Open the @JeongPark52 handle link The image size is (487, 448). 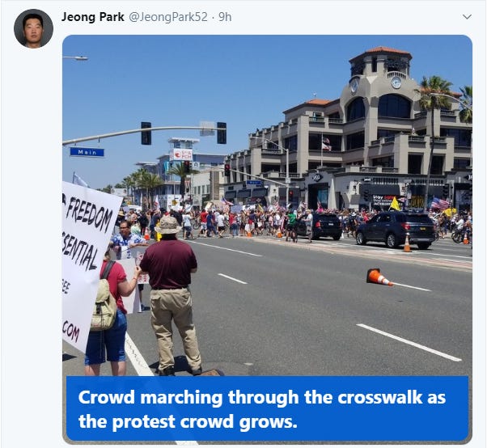[x=168, y=17]
